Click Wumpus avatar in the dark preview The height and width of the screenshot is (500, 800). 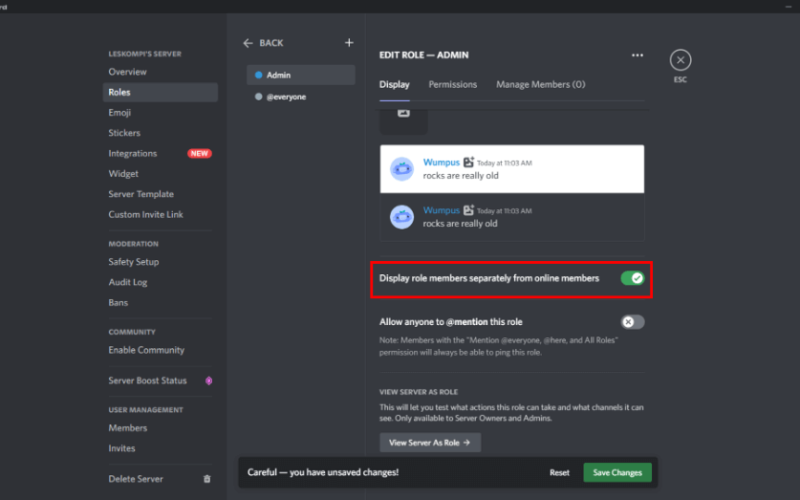402,217
